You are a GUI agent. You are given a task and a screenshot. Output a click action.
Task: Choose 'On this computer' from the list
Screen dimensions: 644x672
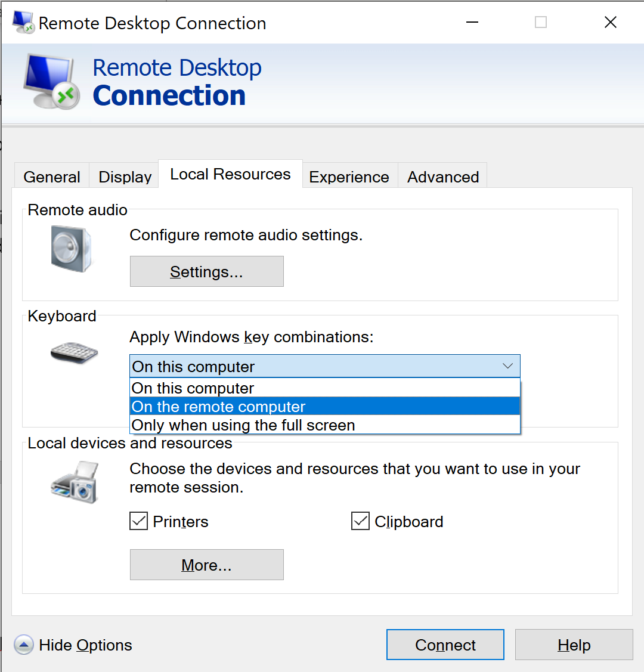click(325, 388)
